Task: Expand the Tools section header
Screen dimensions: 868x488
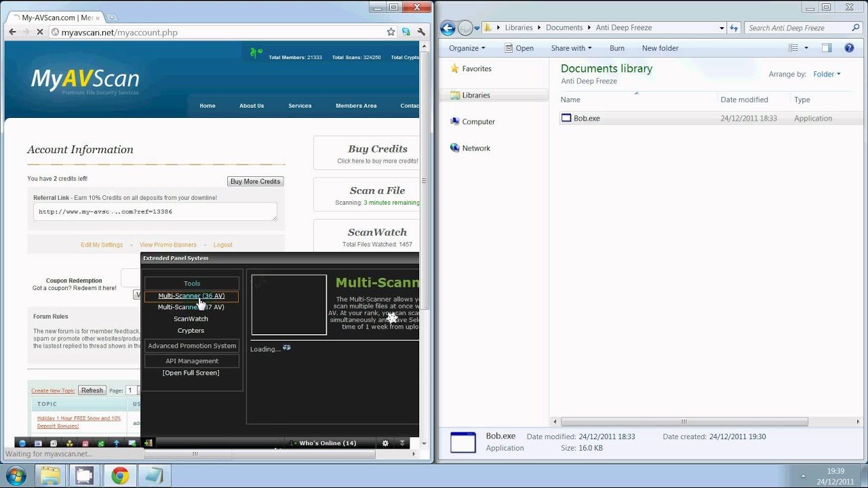Action: point(192,283)
